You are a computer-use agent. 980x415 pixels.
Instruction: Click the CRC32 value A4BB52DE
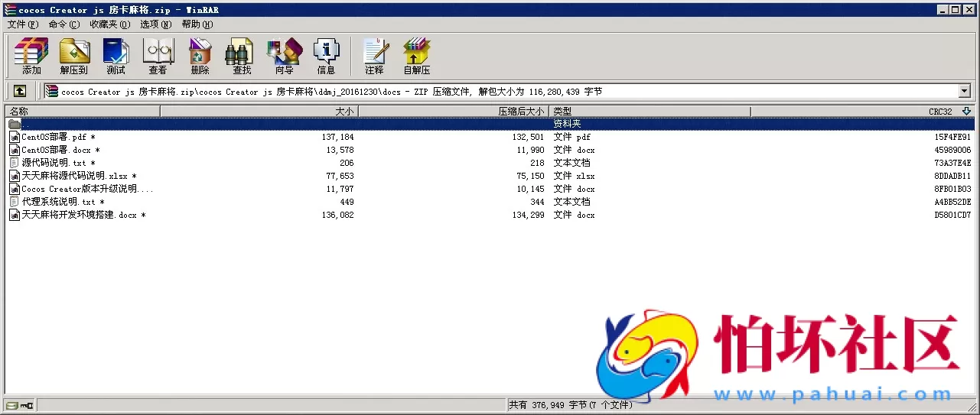pos(952,202)
